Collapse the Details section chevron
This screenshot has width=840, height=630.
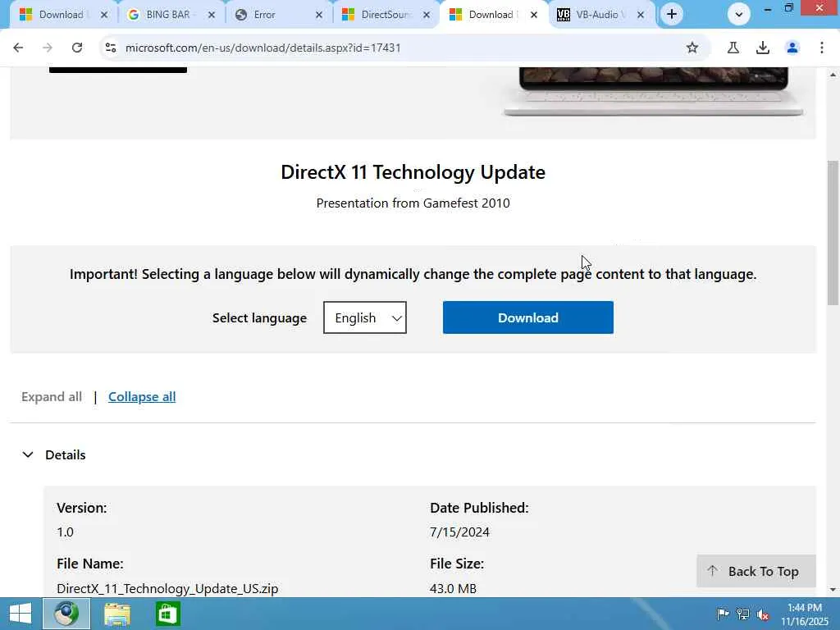[28, 454]
